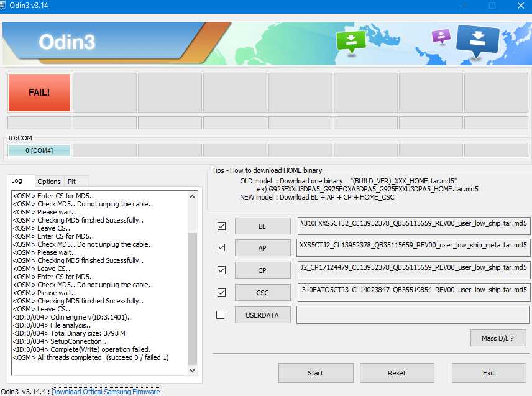The image size is (532, 396).
Task: Close the Odin3 window
Action: click(x=521, y=6)
